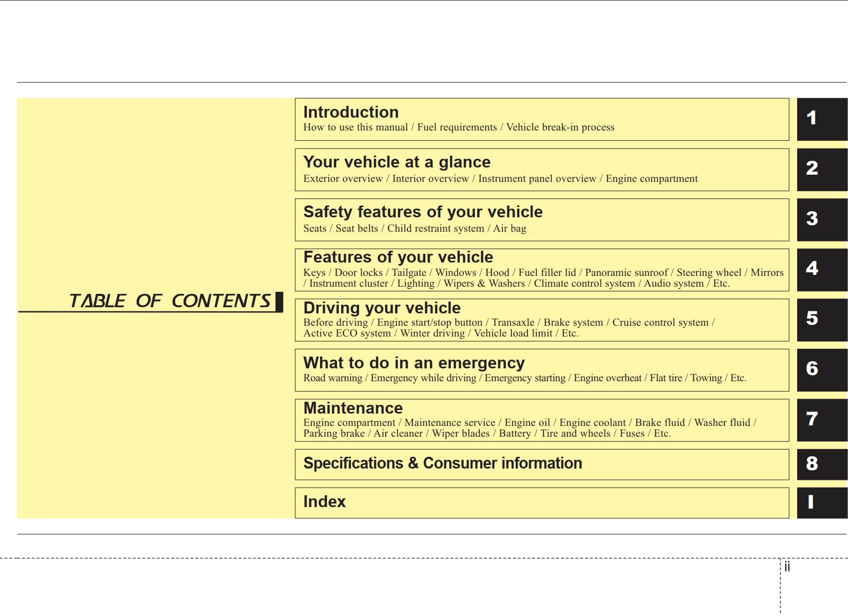This screenshot has width=848, height=616.
Task: Select chapter tab number 3
Action: coord(822,220)
